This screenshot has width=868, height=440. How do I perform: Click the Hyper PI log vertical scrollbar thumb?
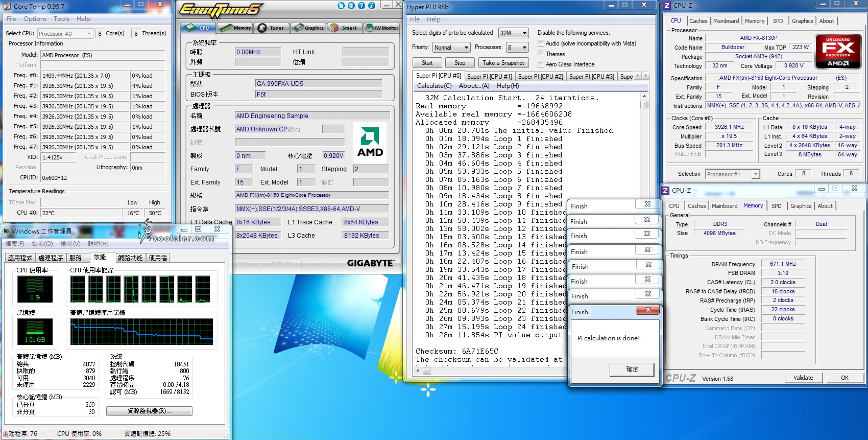tap(644, 104)
